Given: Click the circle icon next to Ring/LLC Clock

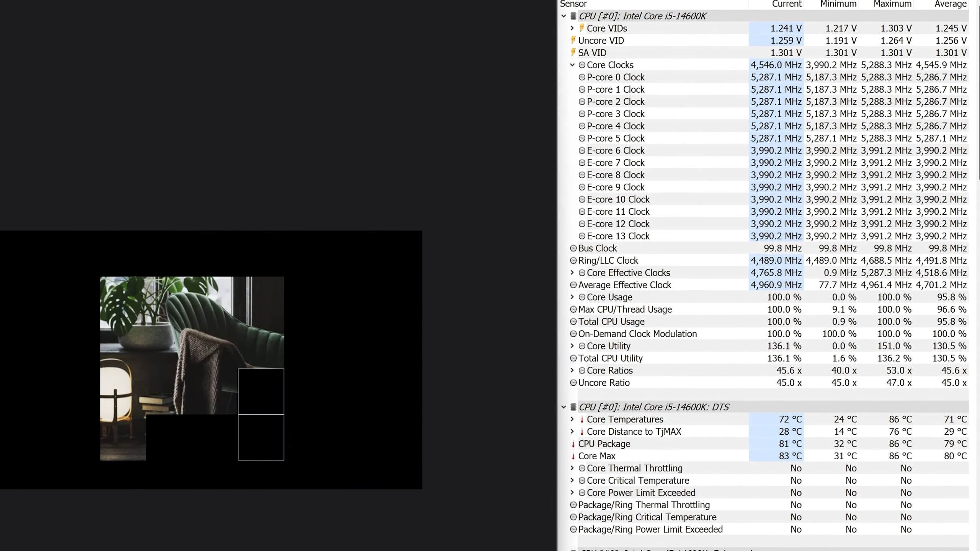Looking at the screenshot, I should click(573, 261).
